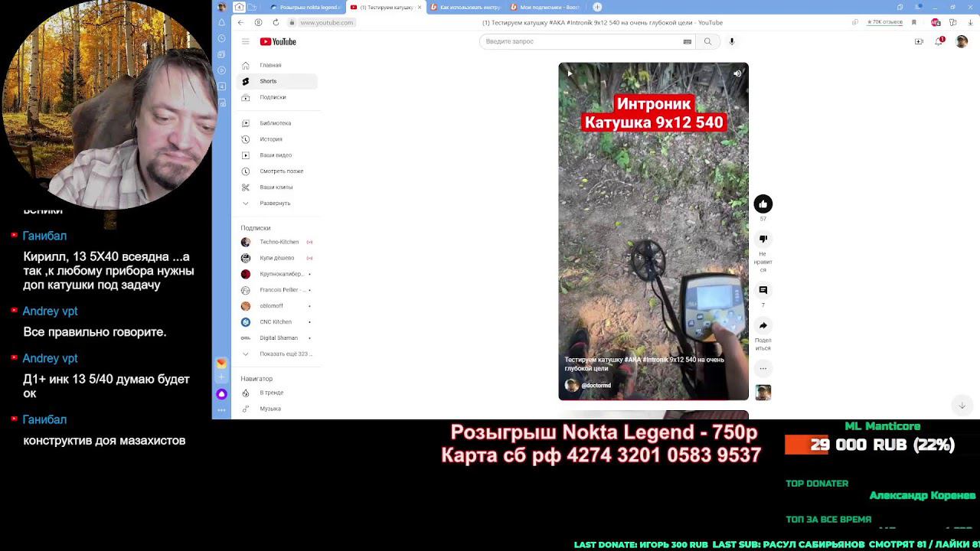Open 'В тренде' in the Navigator section
The width and height of the screenshot is (980, 551).
point(277,393)
